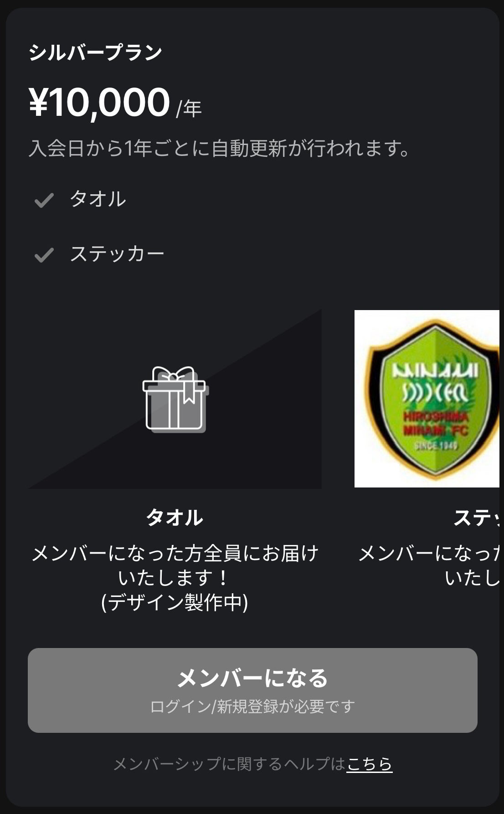Click the checkmark beside ステッカー
Viewport: 504px width, 814px height.
tap(44, 255)
